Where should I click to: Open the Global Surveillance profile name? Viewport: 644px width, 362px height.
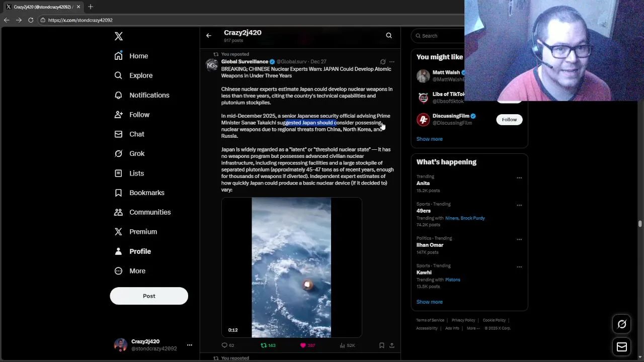245,62
